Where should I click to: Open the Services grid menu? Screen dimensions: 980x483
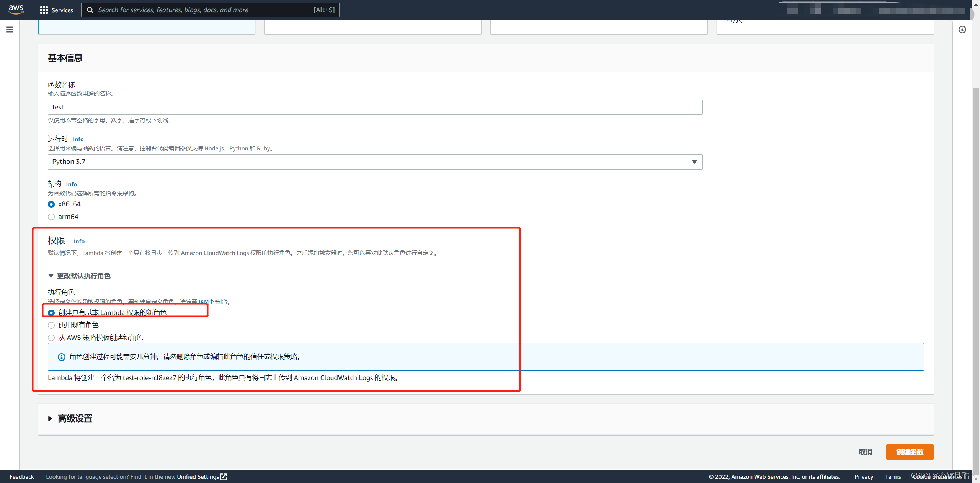tap(44, 10)
